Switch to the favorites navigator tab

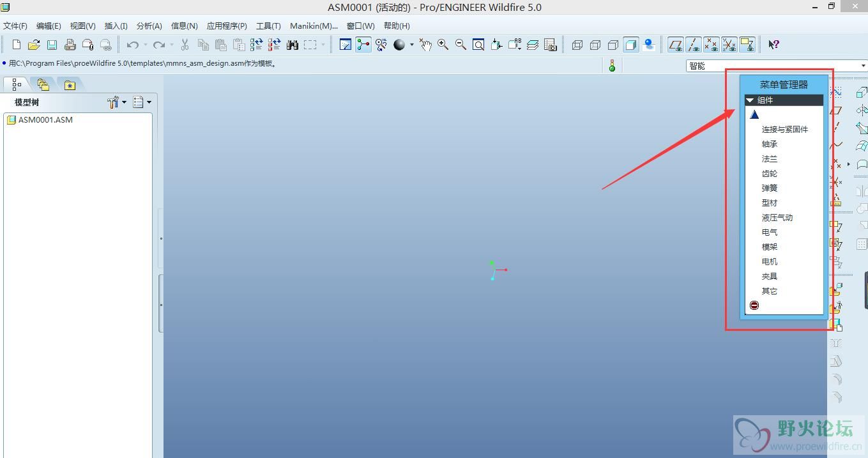(70, 84)
